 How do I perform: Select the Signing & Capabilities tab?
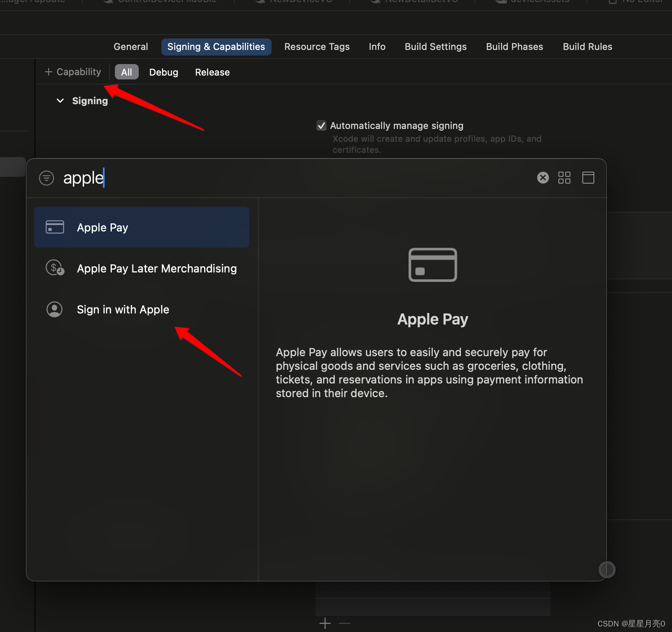coord(216,47)
